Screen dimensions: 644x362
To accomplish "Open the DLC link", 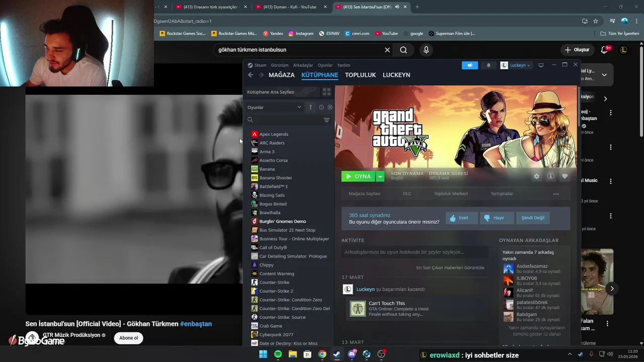I will point(407,194).
